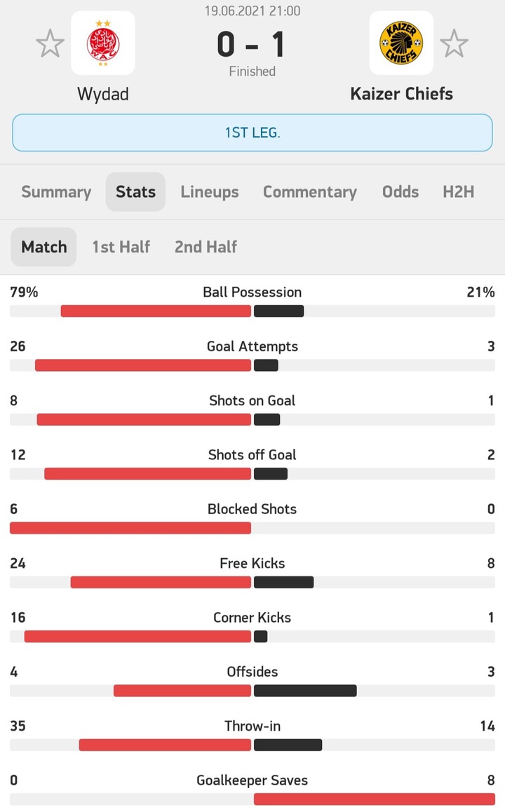Click the Ball Possession red bar
The width and height of the screenshot is (505, 812).
click(x=156, y=311)
